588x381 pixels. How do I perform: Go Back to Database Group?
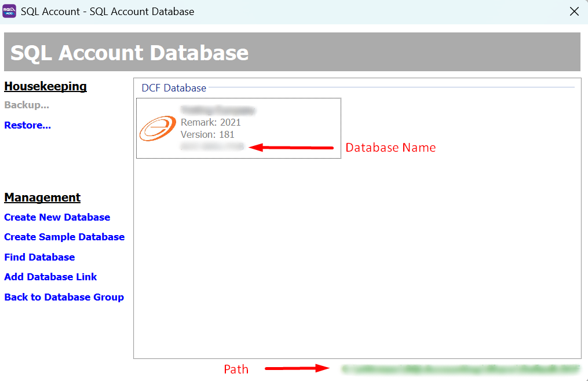pos(64,297)
